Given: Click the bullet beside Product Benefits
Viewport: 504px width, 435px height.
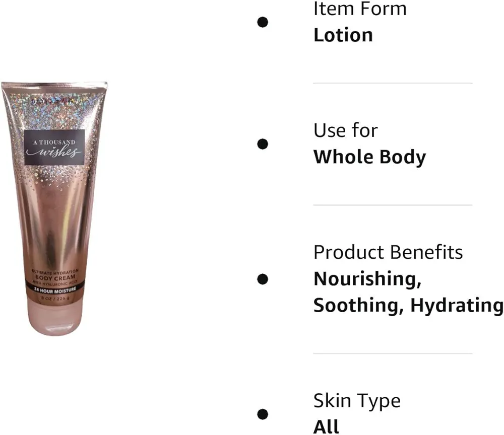Looking at the screenshot, I should pyautogui.click(x=263, y=279).
